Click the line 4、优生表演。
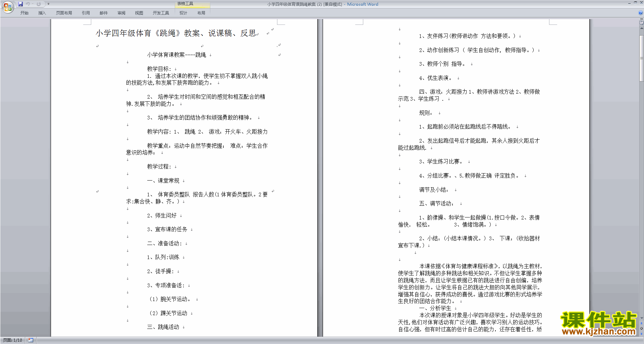Screen dimensions: 644x344 (x=436, y=78)
